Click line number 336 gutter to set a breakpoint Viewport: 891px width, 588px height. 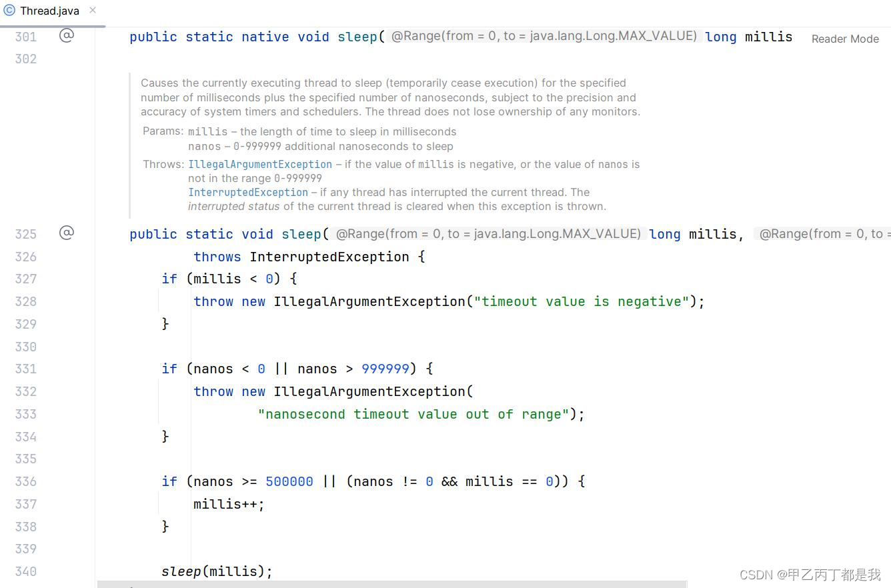[x=25, y=481]
